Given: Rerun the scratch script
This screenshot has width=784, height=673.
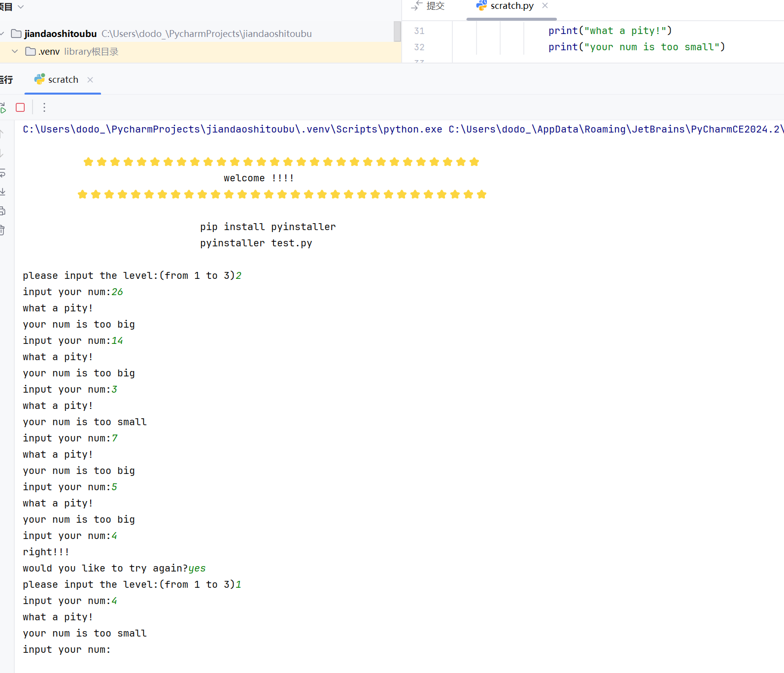Looking at the screenshot, I should (3, 107).
